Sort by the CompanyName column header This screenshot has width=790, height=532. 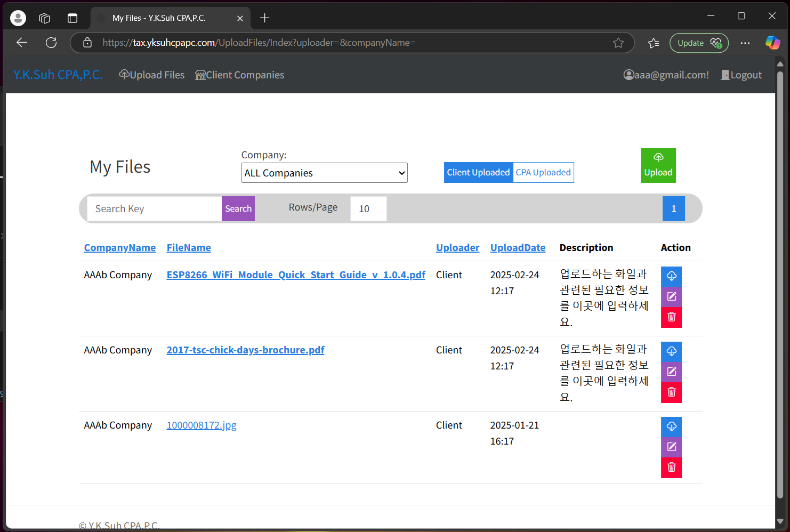tap(120, 247)
